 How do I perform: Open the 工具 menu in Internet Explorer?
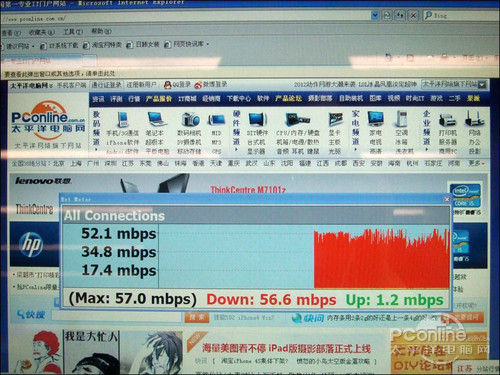pos(72,32)
